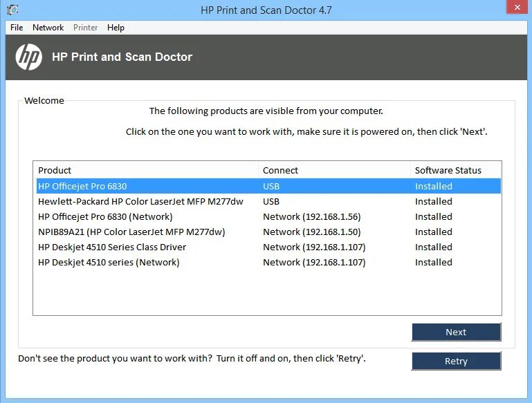Screen dimensions: 532x403
Task: Sort by the Connect column header
Action: click(x=280, y=170)
